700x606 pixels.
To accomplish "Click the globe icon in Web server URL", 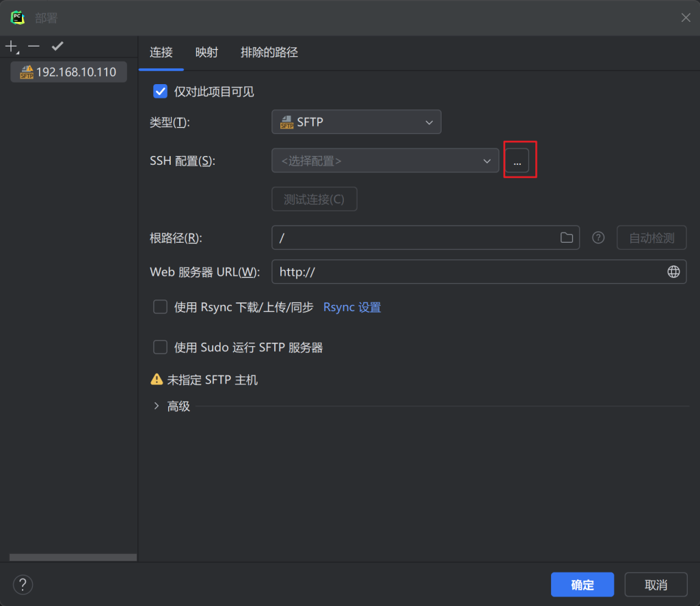I will coord(673,272).
